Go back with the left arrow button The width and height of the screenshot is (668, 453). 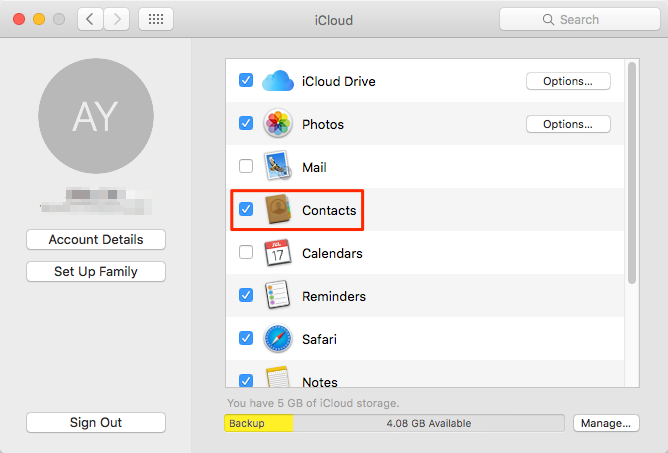(x=90, y=19)
